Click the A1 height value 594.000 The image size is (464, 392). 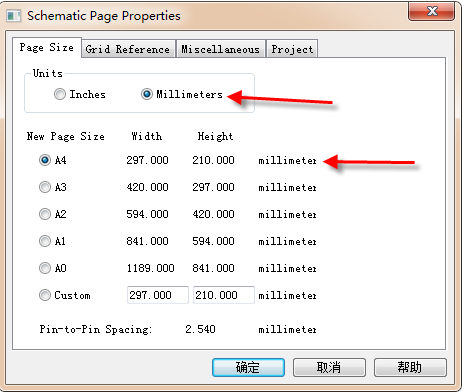(213, 241)
